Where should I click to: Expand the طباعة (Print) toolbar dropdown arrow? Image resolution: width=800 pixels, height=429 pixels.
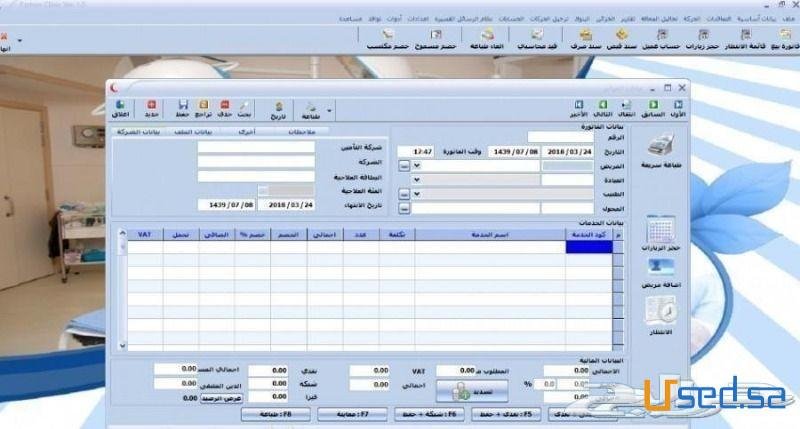[330, 109]
